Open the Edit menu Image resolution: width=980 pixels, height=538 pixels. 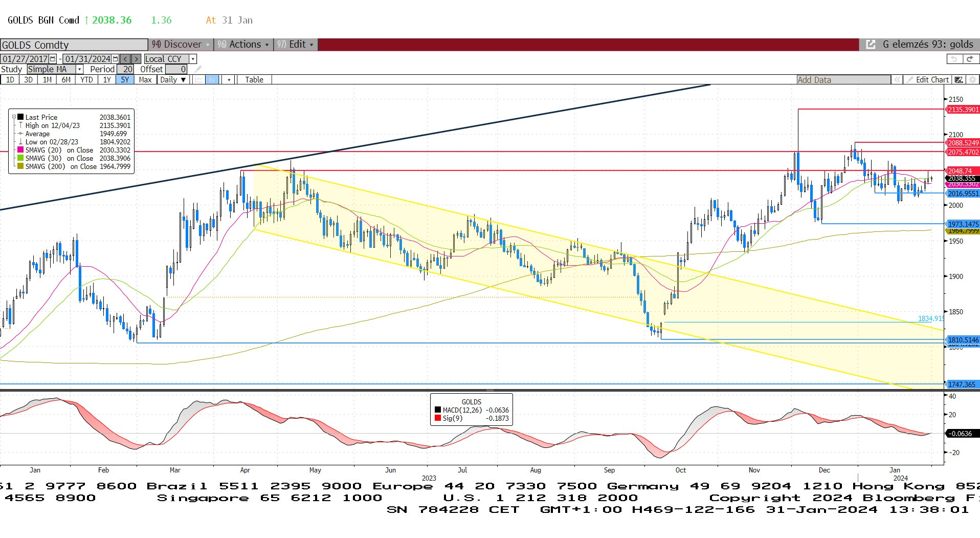pos(295,45)
